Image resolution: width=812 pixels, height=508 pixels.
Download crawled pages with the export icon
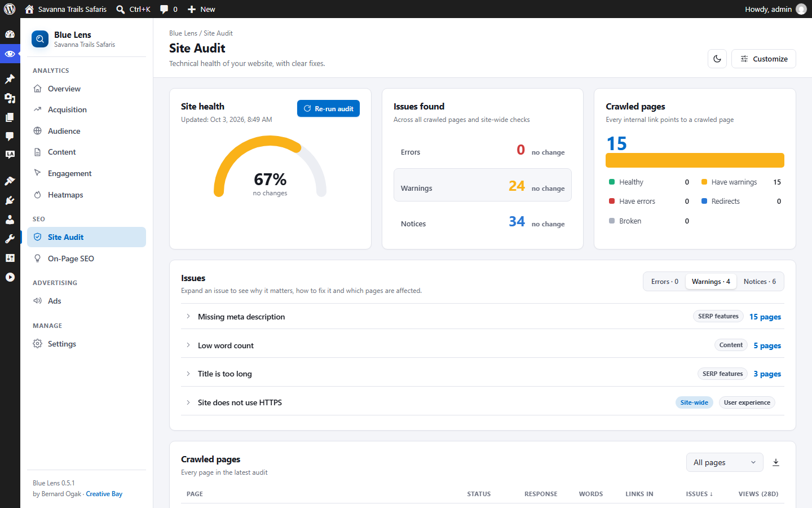point(776,462)
